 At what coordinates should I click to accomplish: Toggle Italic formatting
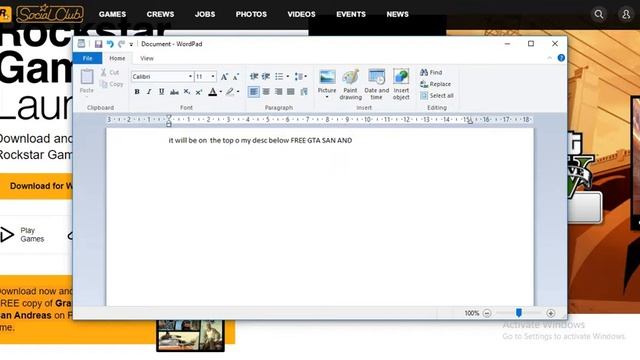pyautogui.click(x=149, y=92)
